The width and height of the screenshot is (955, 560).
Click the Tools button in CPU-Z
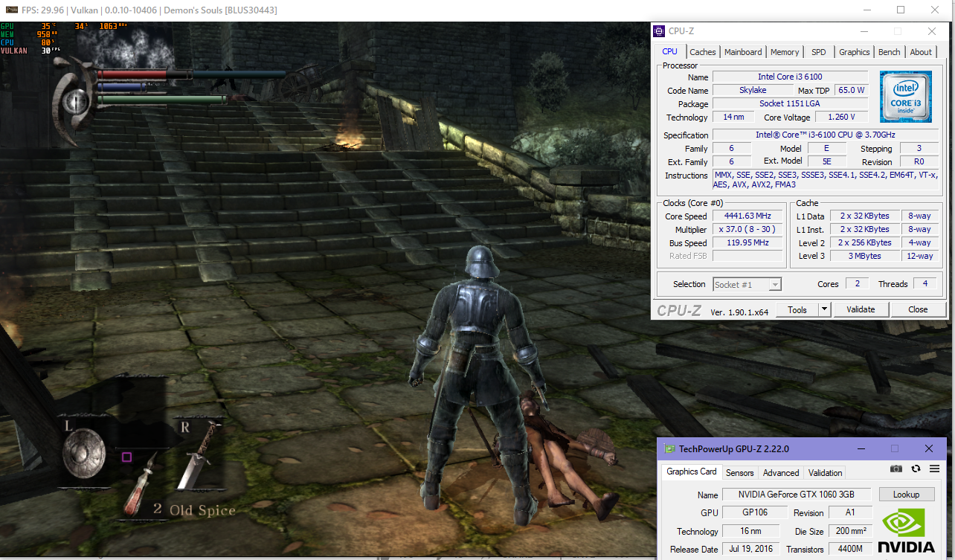797,309
